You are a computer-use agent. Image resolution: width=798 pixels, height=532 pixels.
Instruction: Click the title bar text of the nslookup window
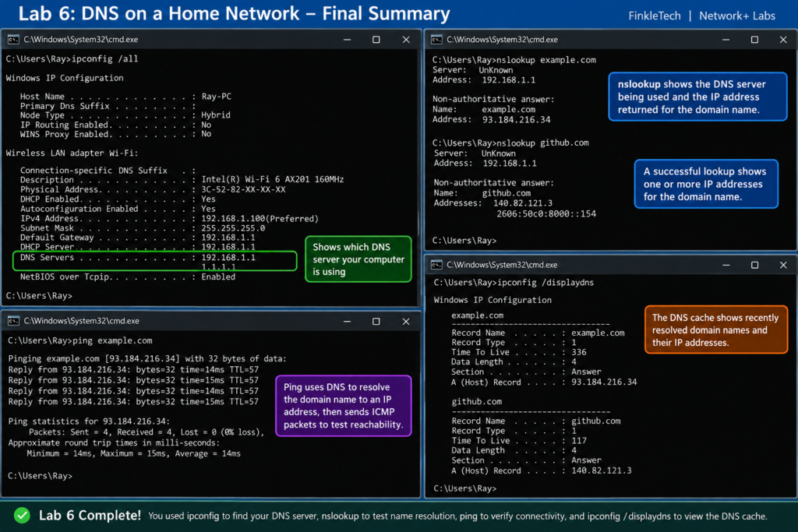pyautogui.click(x=503, y=40)
